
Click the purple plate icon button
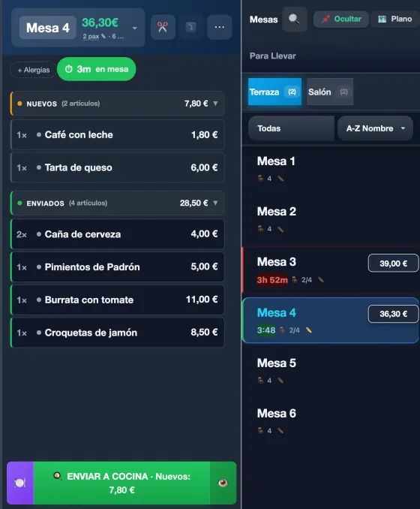pos(20,483)
